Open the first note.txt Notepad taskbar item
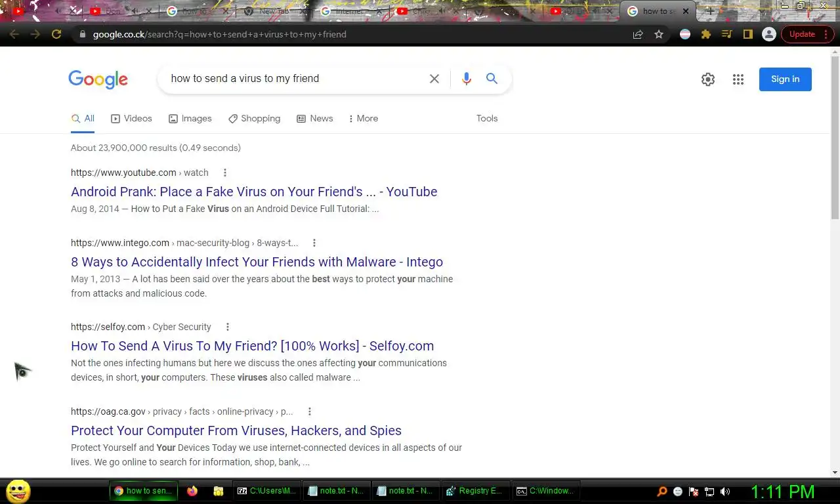Image resolution: width=840 pixels, height=504 pixels. tap(337, 491)
